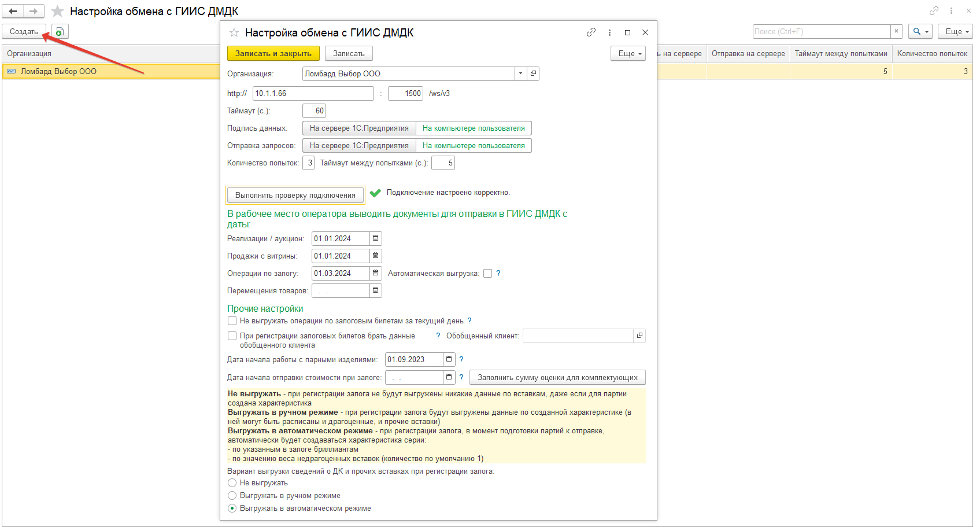Focus Продажи с витрины date field
Image resolution: width=980 pixels, height=527 pixels.
pos(341,256)
